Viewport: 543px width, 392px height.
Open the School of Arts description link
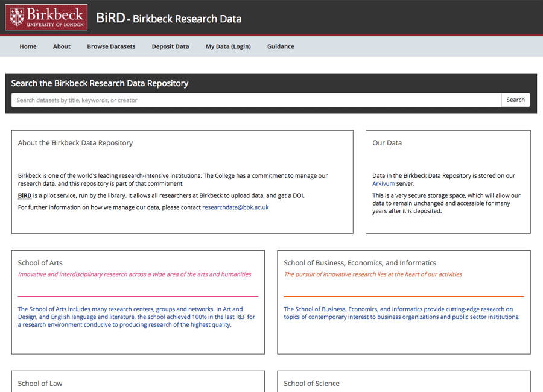(x=136, y=317)
